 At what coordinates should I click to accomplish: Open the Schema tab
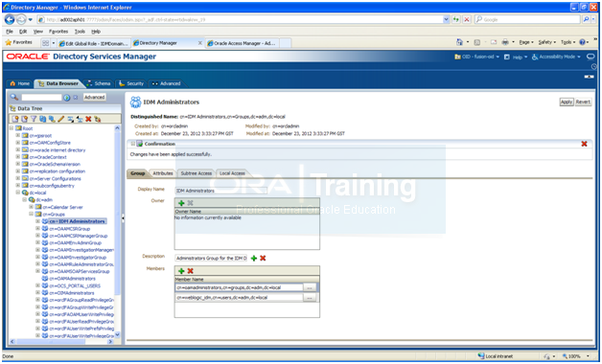coord(99,83)
